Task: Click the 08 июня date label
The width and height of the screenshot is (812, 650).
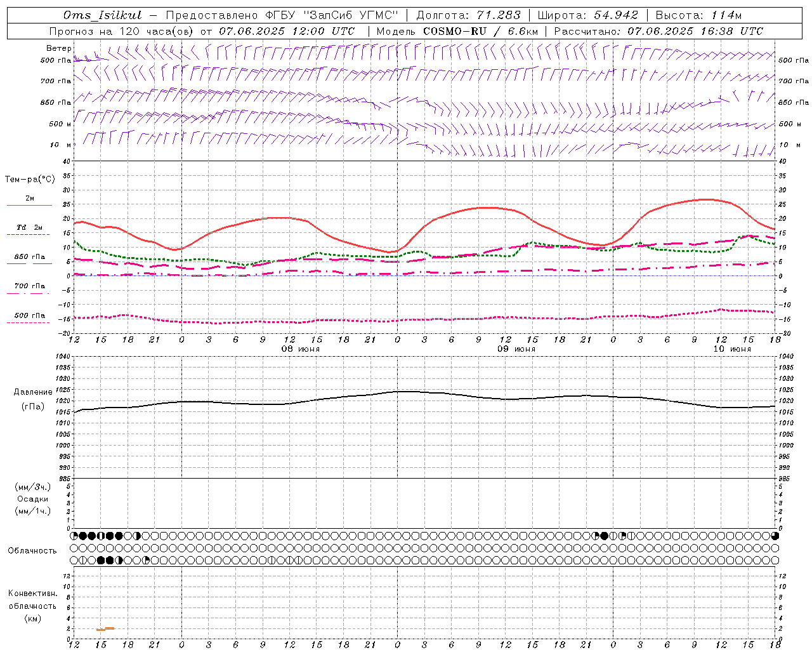Action: pyautogui.click(x=301, y=349)
